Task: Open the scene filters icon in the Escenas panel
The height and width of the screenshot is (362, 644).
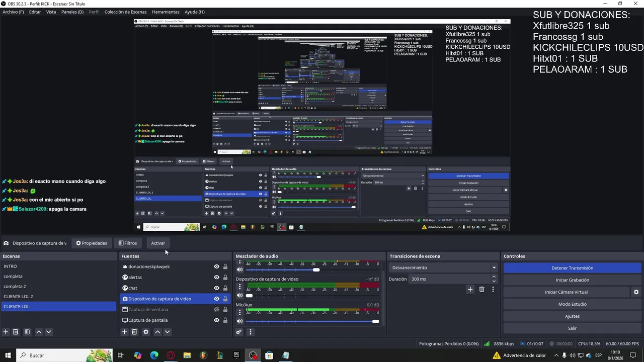Action: point(27,332)
